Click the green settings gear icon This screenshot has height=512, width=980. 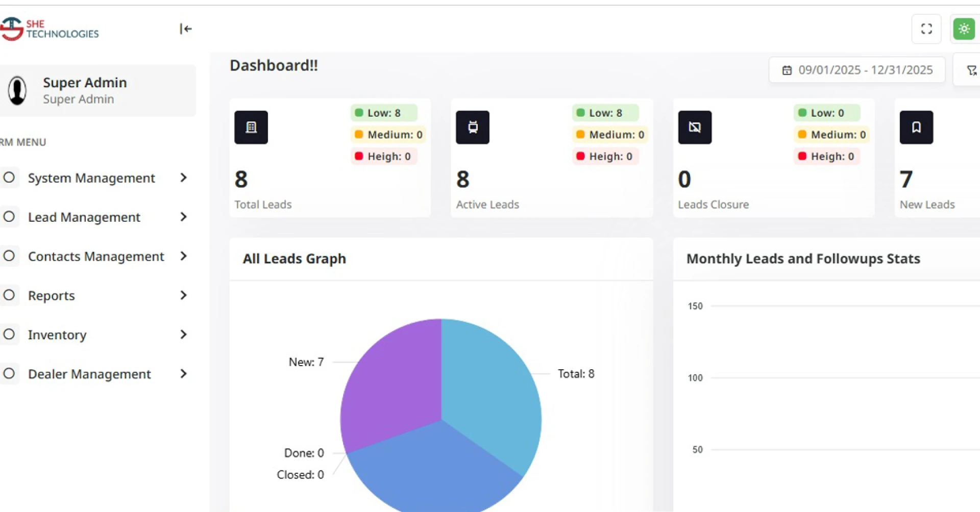pos(964,29)
